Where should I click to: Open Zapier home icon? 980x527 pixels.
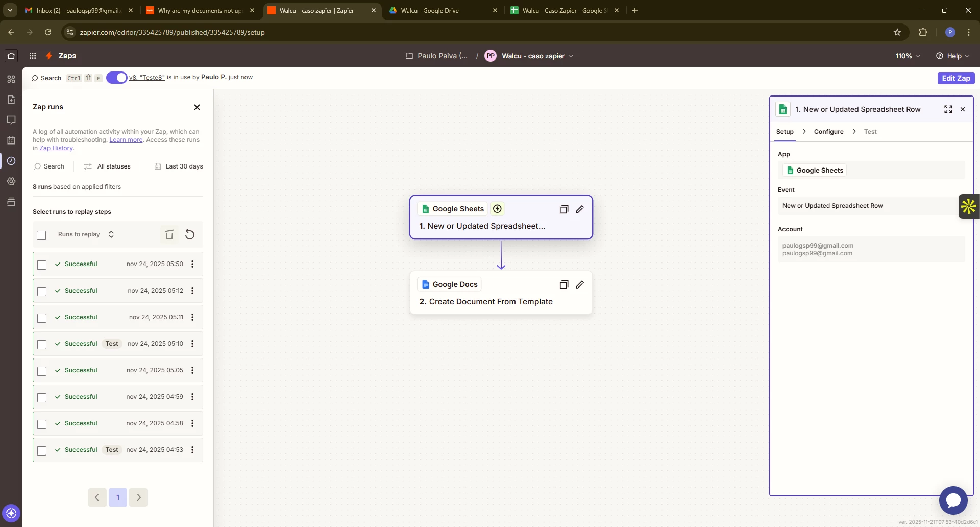(x=11, y=56)
